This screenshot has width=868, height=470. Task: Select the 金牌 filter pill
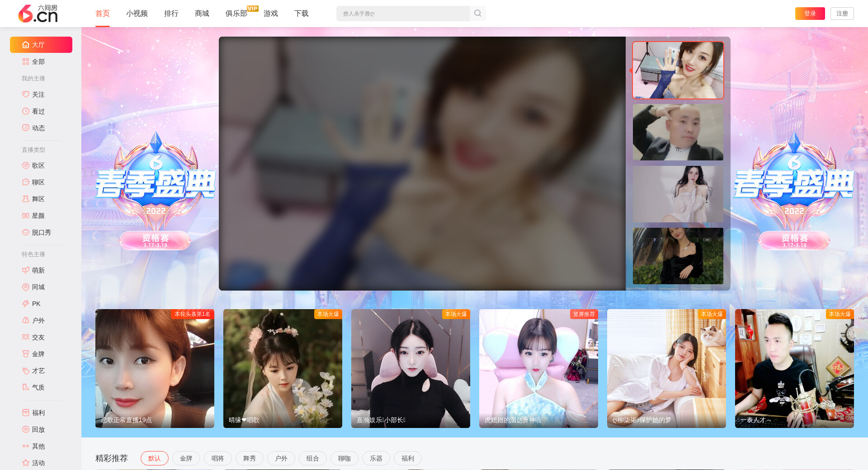(186, 458)
